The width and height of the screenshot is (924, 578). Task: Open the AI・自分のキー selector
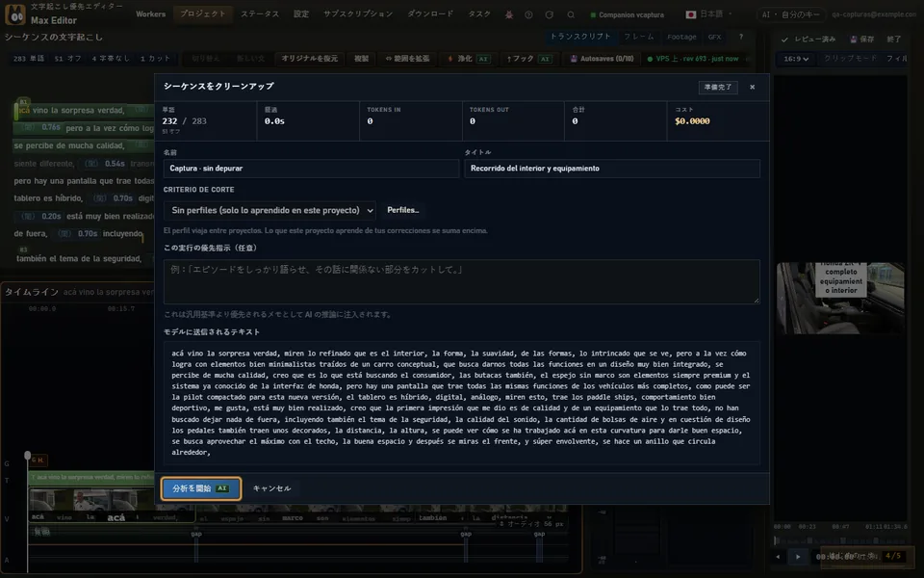[x=790, y=14]
